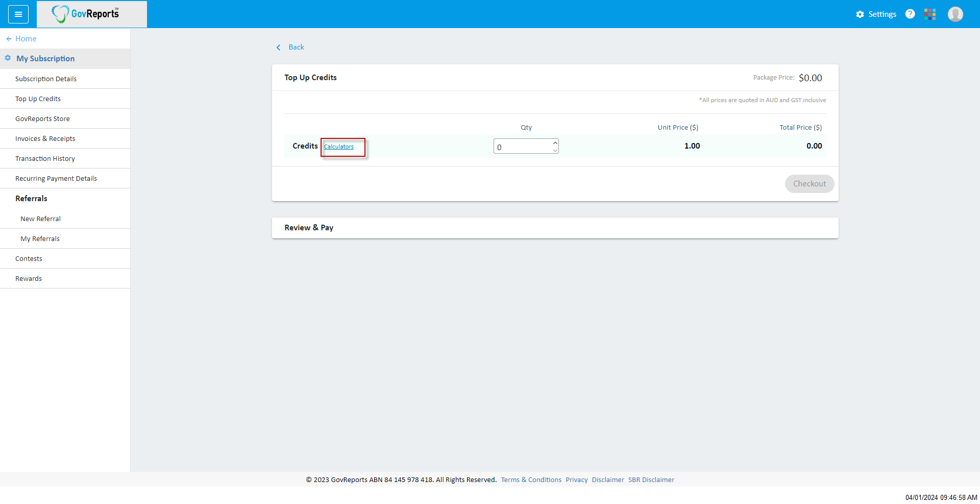This screenshot has height=504, width=980.
Task: Click the user profile avatar
Action: pyautogui.click(x=955, y=14)
